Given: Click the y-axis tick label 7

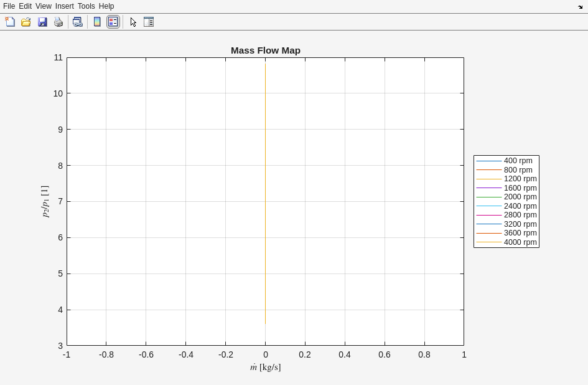Looking at the screenshot, I should [60, 201].
